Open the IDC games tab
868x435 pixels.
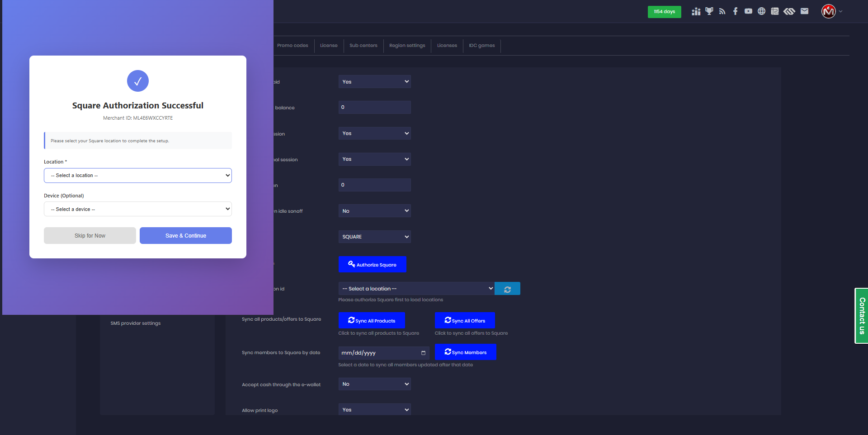(x=482, y=46)
